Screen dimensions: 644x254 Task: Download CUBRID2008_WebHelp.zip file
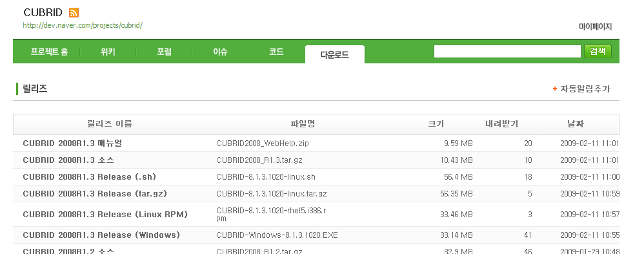click(x=263, y=143)
